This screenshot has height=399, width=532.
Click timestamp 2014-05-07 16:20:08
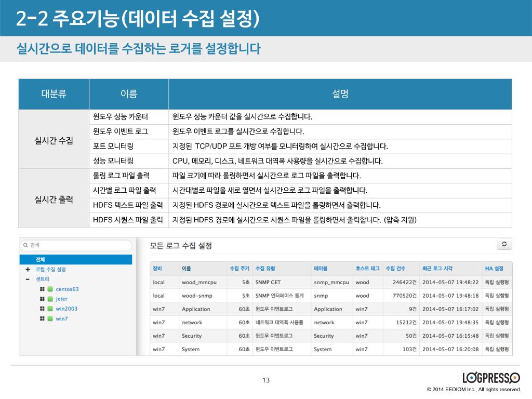tap(450, 349)
